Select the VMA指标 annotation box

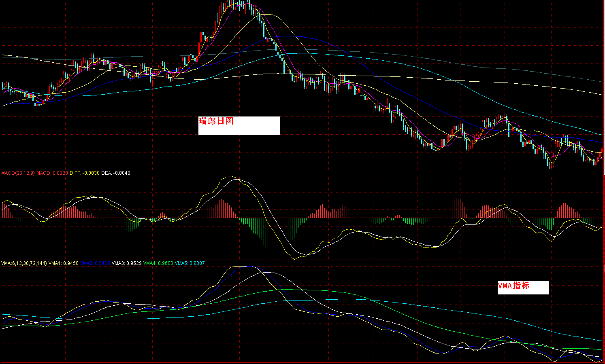click(x=523, y=288)
